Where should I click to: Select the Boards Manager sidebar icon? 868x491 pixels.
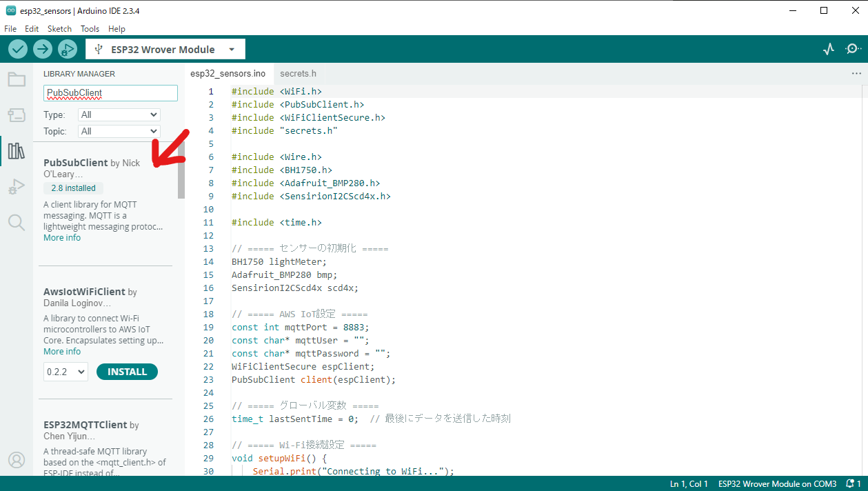(16, 114)
